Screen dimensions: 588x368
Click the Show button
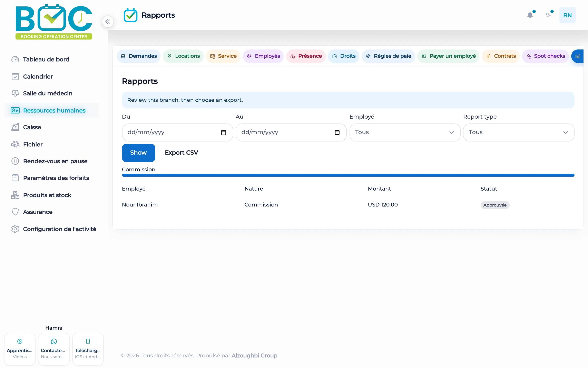[x=138, y=153]
